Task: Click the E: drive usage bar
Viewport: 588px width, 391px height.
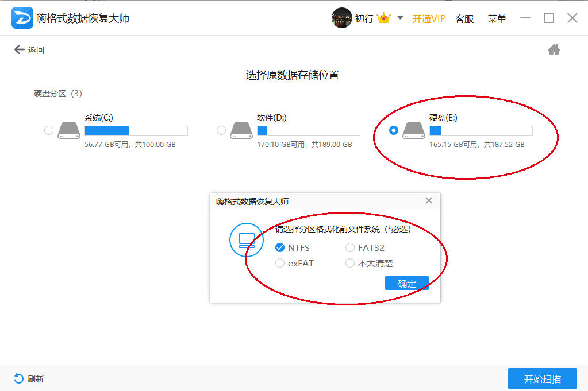Action: (x=481, y=130)
